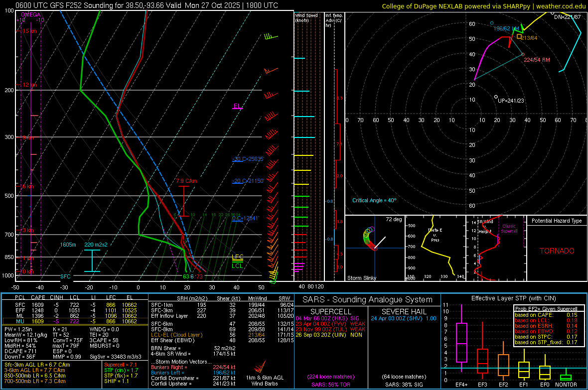Click the 7.9 C/km lapse rate bracket
This screenshot has width=588, height=390.
(x=184, y=201)
